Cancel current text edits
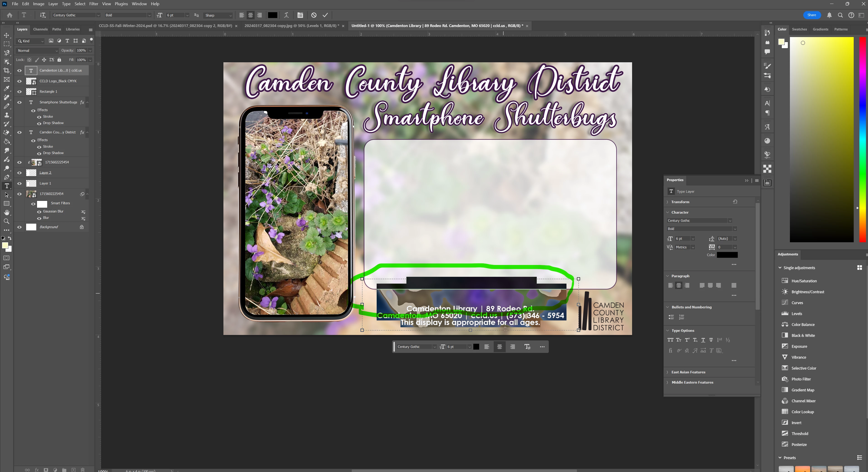Screen dimensions: 868x472 (x=314, y=15)
